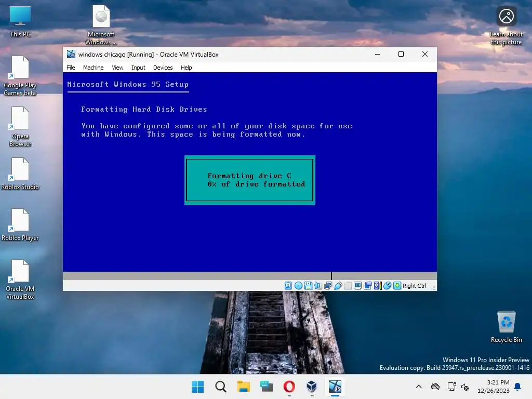
Task: Select the Microsoft Windows disc image file
Action: coord(101,25)
